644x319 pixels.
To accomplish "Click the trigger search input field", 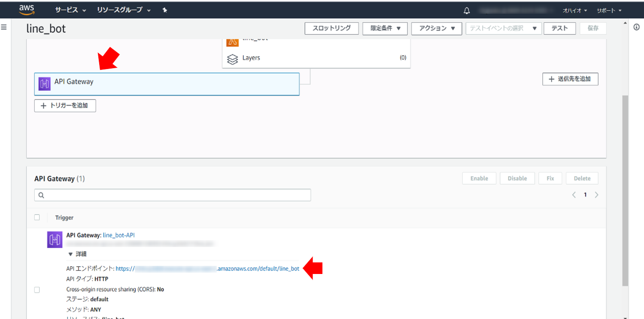I will (x=173, y=195).
